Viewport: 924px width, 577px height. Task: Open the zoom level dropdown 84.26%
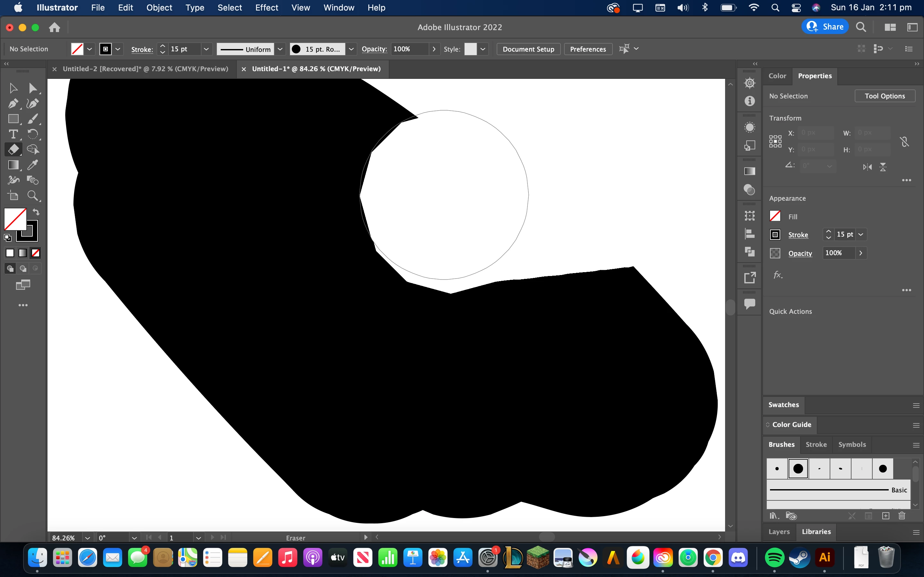pos(88,538)
